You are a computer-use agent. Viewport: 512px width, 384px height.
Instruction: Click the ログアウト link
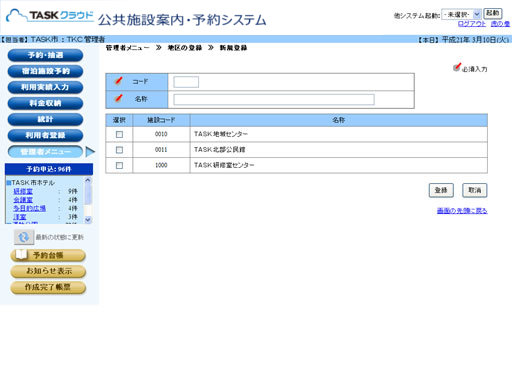click(472, 24)
